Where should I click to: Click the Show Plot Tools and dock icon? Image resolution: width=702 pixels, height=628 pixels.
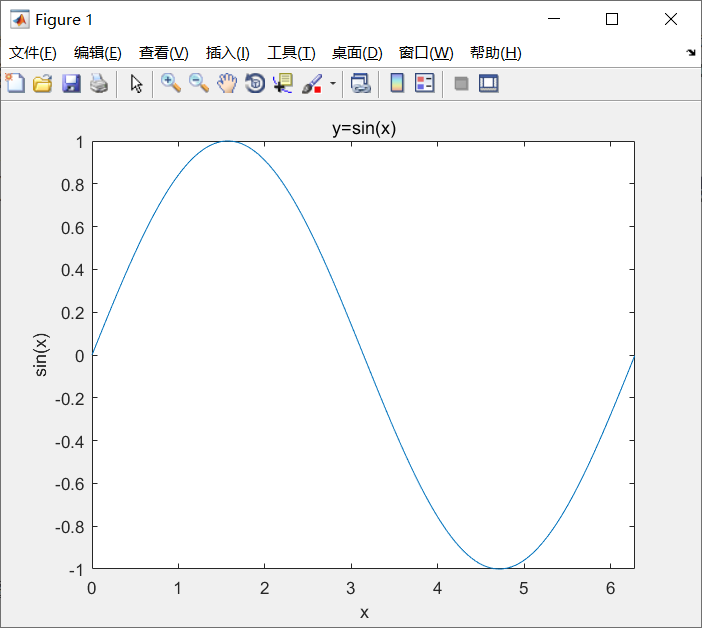coord(488,84)
